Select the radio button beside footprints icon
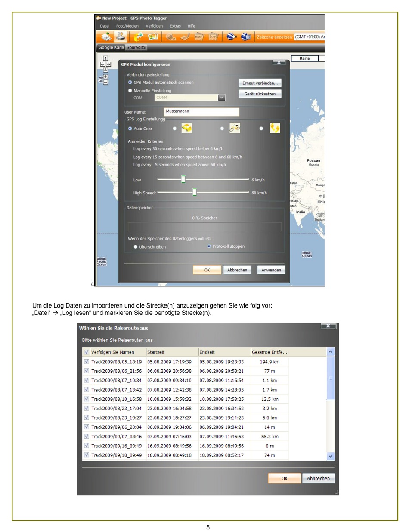409x532 pixels. click(x=261, y=128)
